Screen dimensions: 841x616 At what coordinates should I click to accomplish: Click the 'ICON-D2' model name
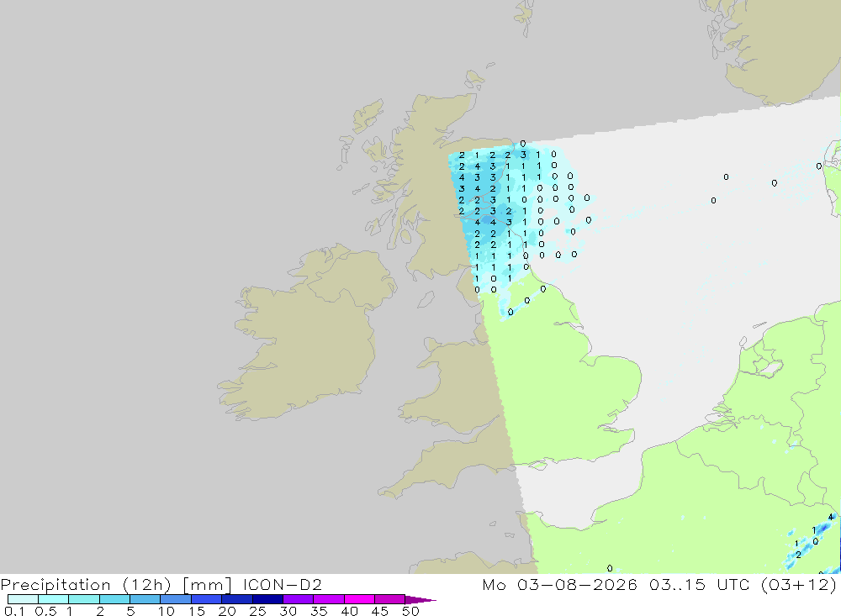282,584
